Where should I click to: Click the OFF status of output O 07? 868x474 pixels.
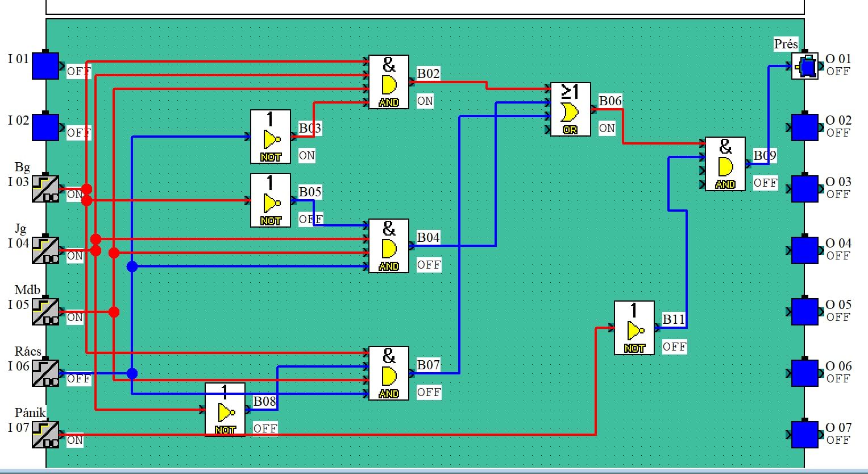pyautogui.click(x=838, y=440)
